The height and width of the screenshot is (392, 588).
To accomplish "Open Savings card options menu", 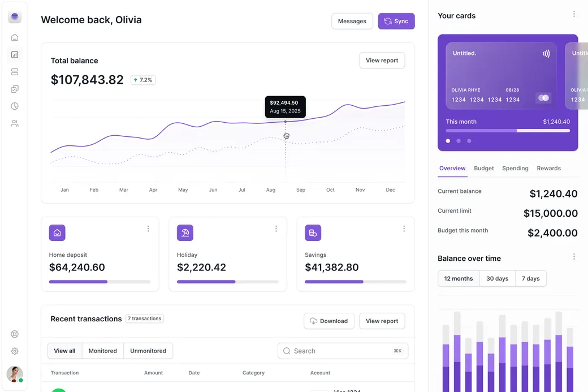I will pos(404,229).
